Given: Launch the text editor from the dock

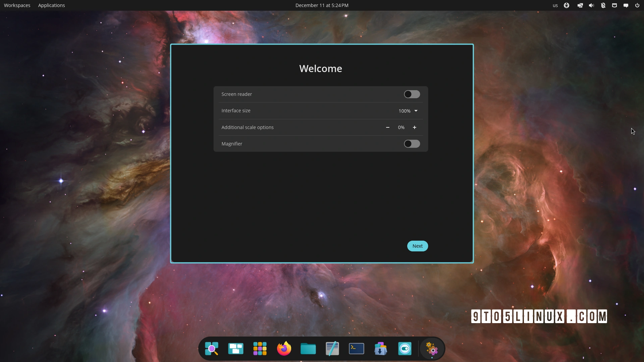Looking at the screenshot, I should click(332, 349).
